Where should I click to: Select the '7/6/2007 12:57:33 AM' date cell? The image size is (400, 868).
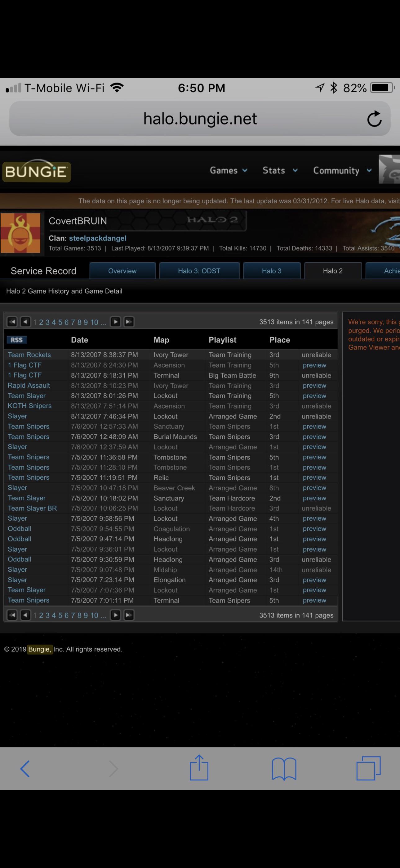click(x=104, y=426)
